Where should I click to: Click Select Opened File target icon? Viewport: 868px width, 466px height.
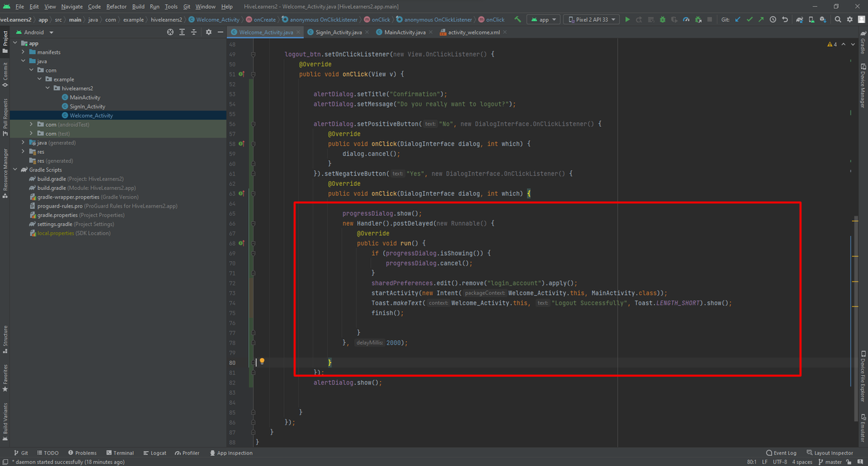pyautogui.click(x=170, y=32)
